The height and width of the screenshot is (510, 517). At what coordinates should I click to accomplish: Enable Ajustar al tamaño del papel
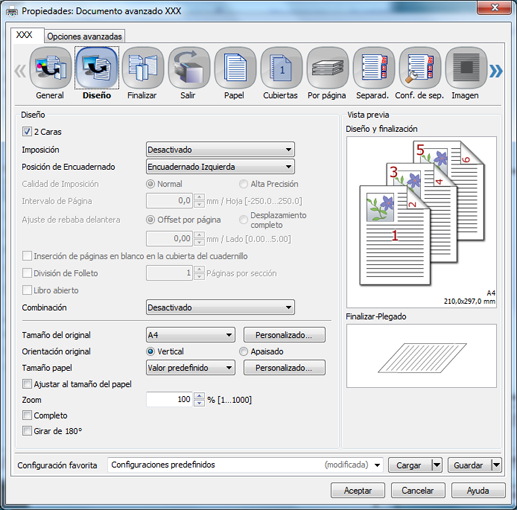click(x=27, y=384)
